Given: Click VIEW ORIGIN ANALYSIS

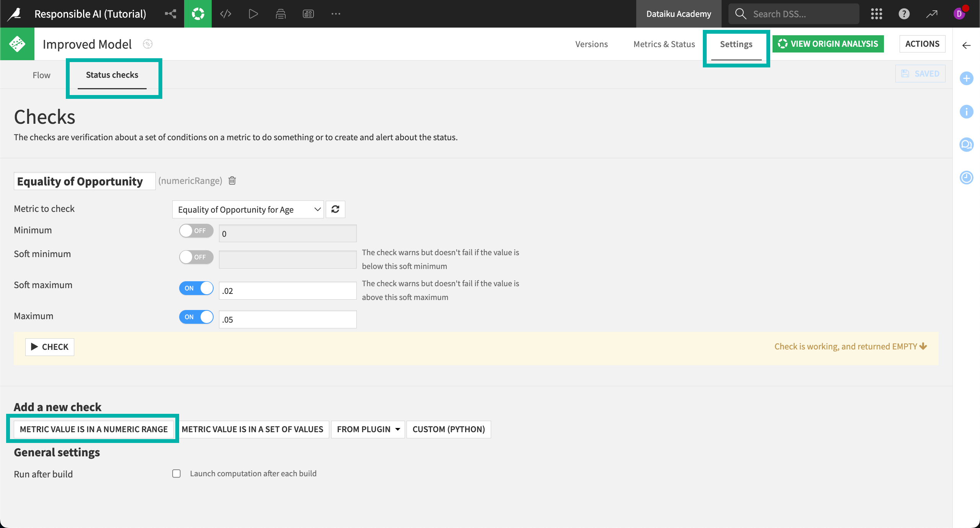Looking at the screenshot, I should click(x=828, y=44).
